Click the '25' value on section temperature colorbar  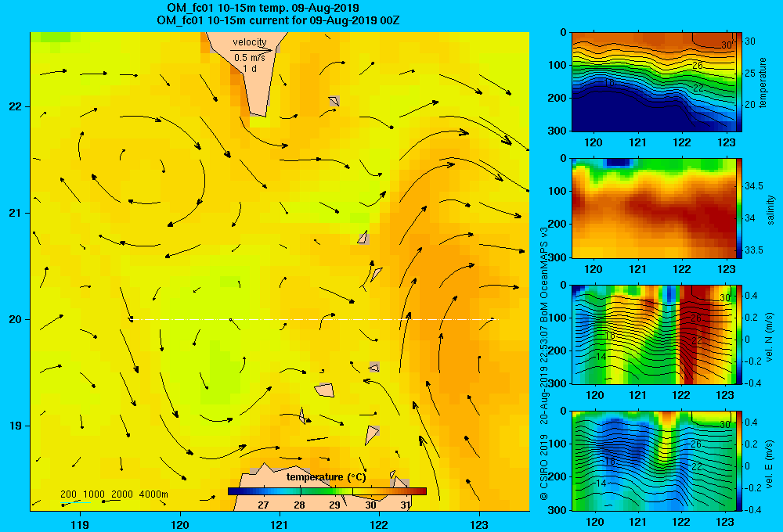750,74
